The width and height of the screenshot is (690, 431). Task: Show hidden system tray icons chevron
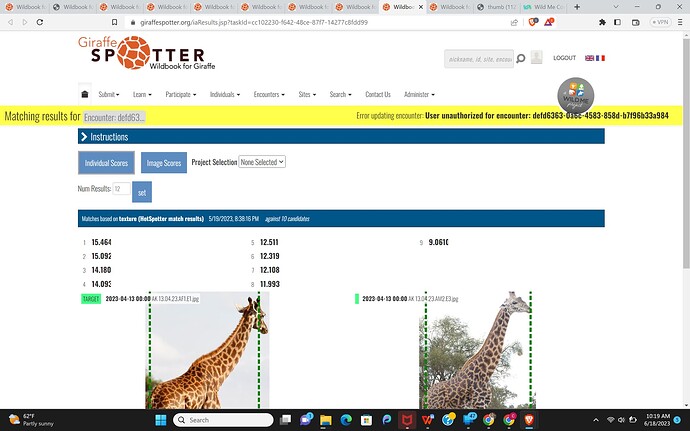pos(596,420)
